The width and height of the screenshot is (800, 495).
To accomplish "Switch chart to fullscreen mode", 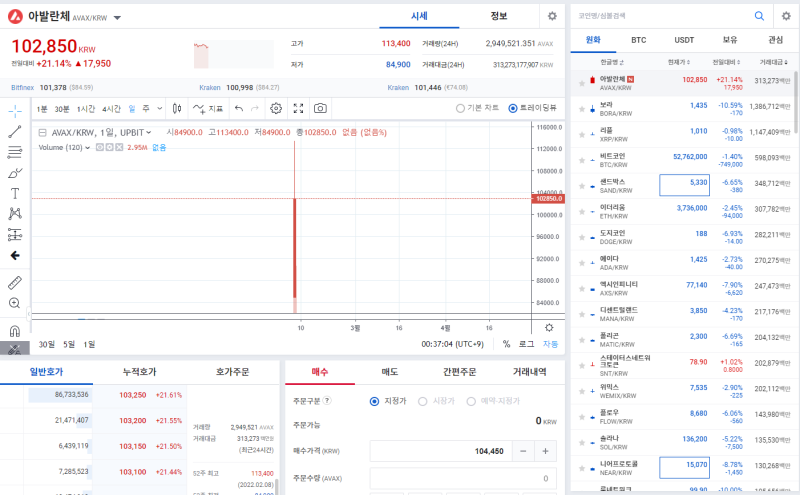I will [x=298, y=108].
